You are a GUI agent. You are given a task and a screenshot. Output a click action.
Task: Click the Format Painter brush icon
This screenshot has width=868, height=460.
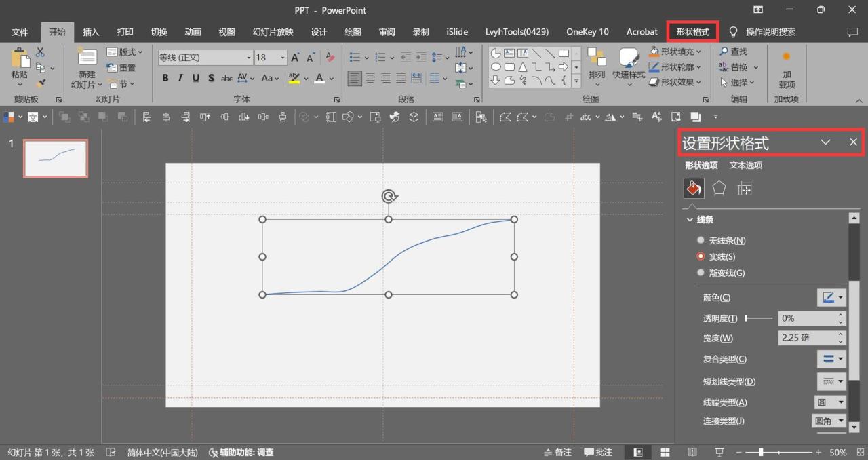[x=41, y=83]
